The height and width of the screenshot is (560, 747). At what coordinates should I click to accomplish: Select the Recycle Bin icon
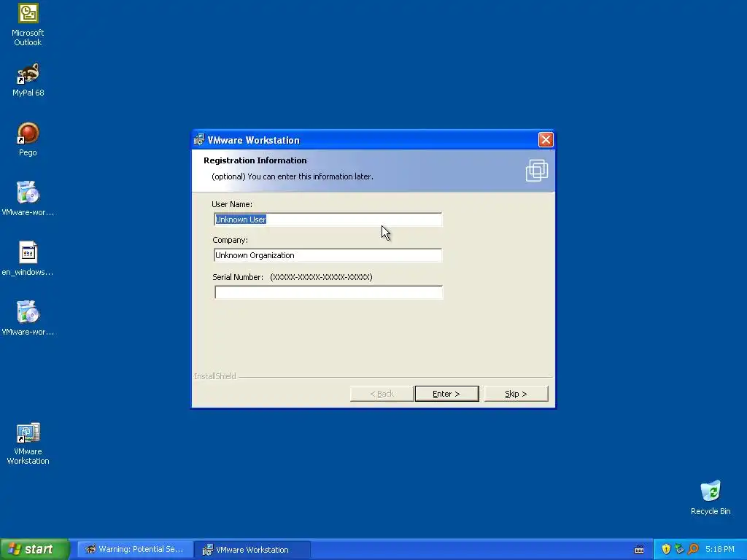(x=711, y=497)
